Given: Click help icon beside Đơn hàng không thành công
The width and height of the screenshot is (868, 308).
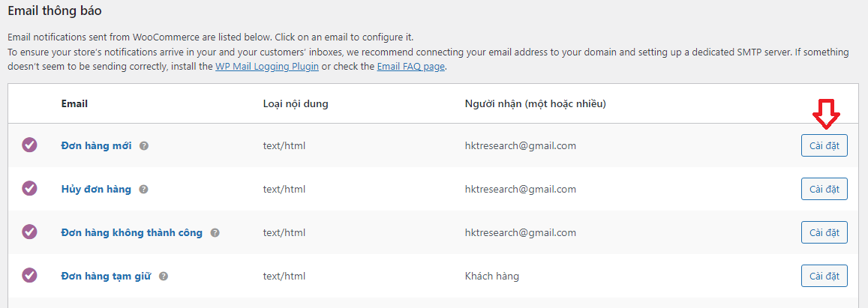Looking at the screenshot, I should point(215,233).
